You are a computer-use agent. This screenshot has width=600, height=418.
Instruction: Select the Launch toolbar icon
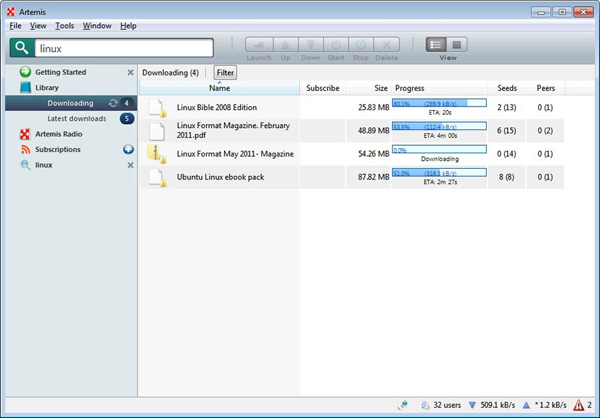[259, 45]
